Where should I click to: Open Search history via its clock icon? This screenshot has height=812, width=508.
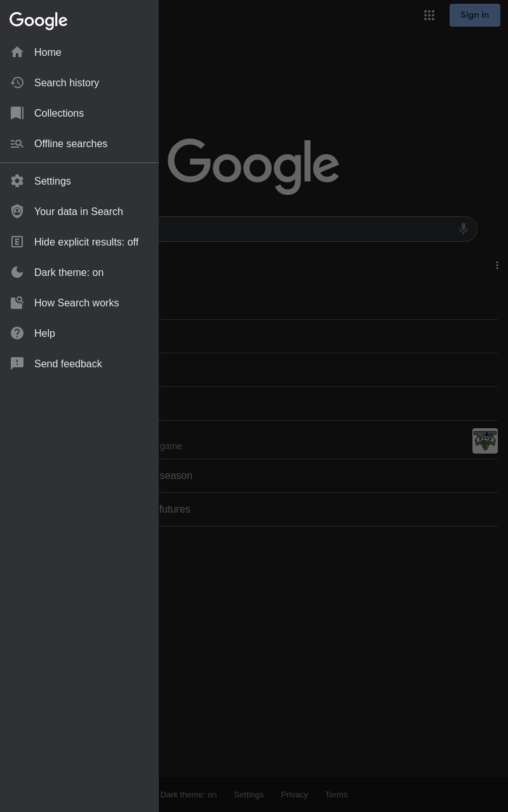pyautogui.click(x=17, y=82)
